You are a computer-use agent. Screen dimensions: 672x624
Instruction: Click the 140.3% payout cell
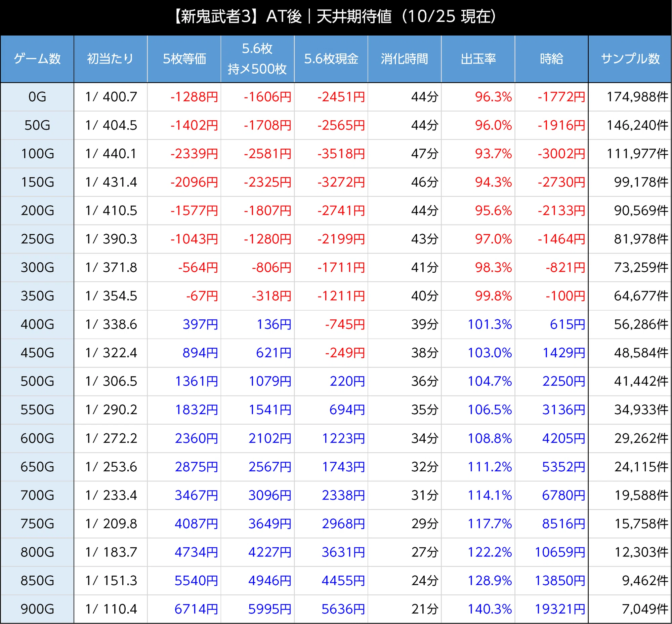pos(490,609)
